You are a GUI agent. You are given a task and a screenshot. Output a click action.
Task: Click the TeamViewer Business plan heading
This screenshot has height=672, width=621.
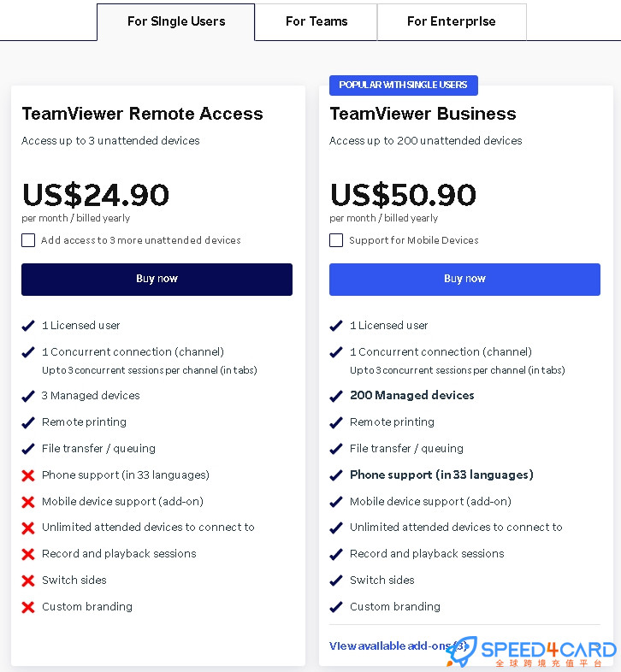tap(423, 114)
